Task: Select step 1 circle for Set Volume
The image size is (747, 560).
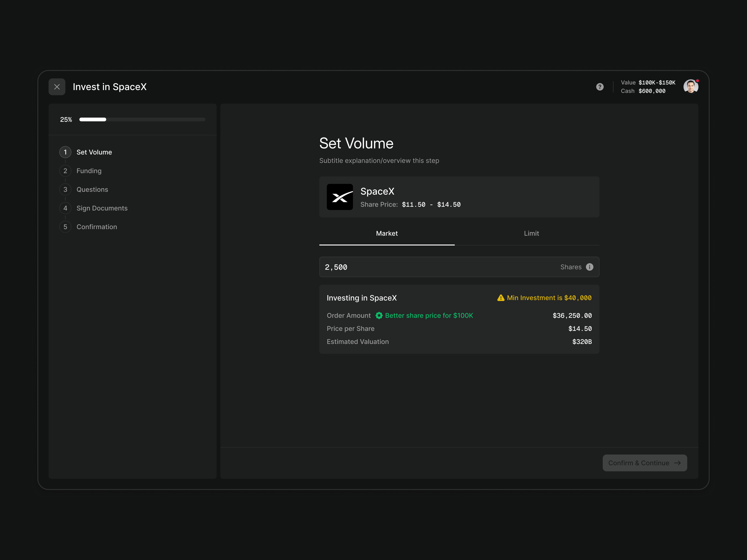Action: point(65,152)
